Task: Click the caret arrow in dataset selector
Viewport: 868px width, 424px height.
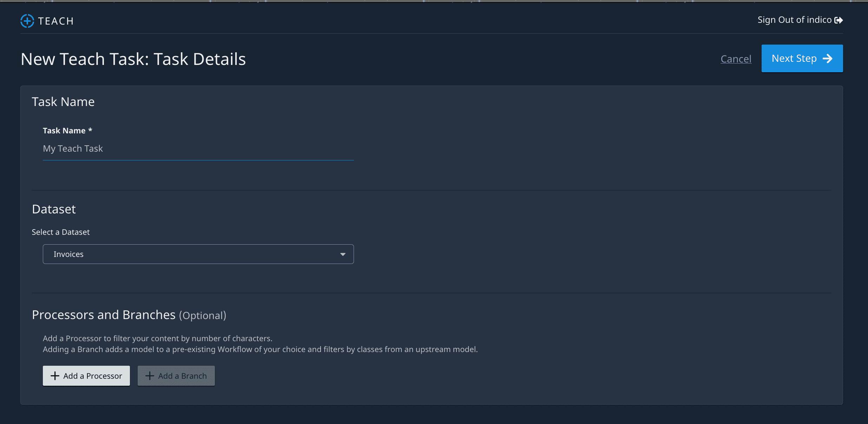Action: 343,254
